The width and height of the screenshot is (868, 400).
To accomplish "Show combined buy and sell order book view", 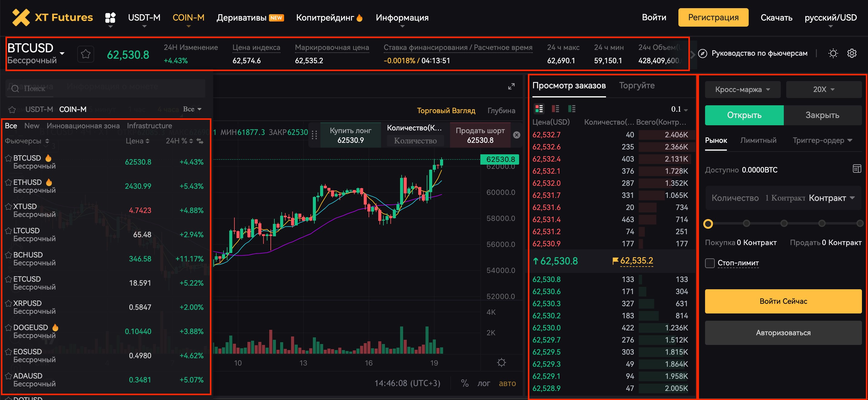I will point(539,109).
